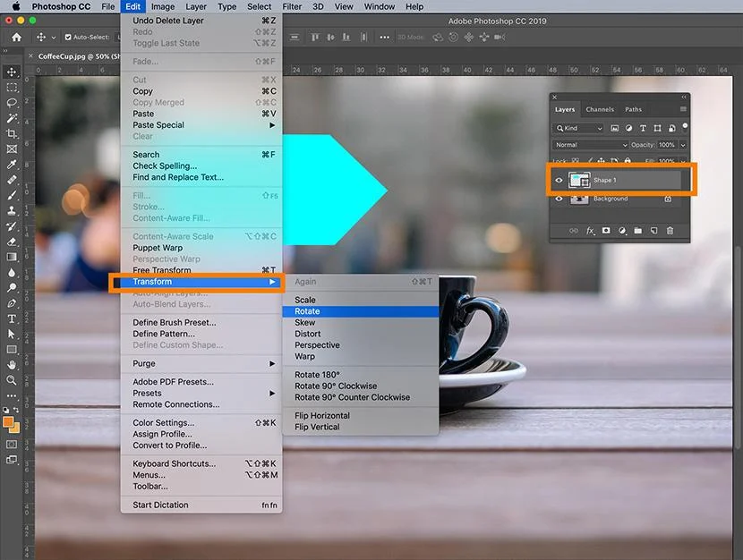
Task: Click the Home icon in options bar
Action: pyautogui.click(x=17, y=37)
